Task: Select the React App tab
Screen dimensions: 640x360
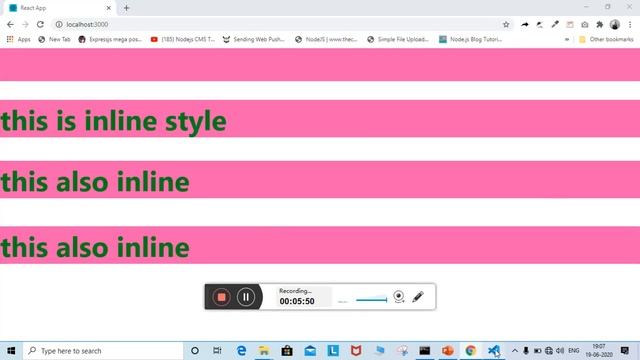Action: [x=60, y=8]
